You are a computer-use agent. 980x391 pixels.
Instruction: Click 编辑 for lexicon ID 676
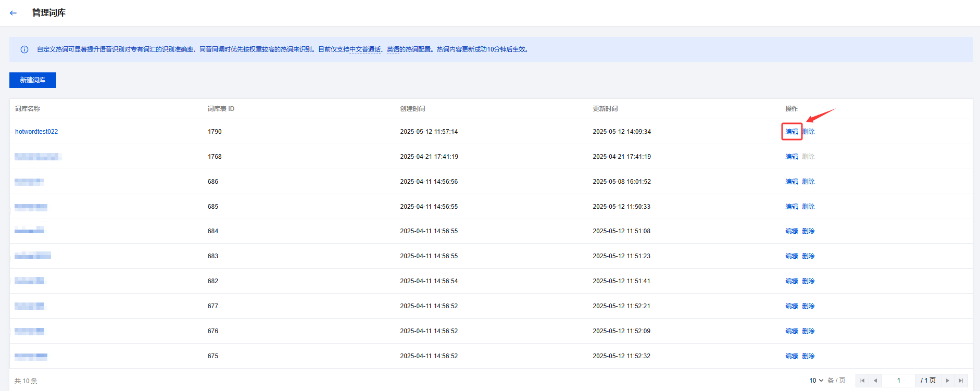791,331
